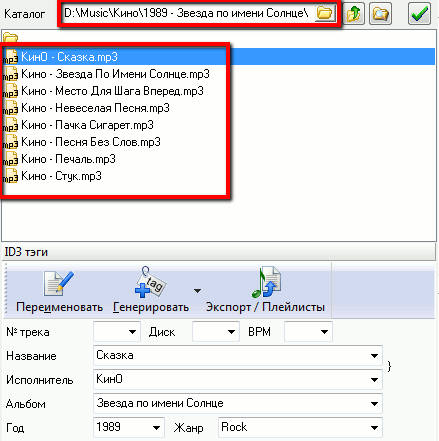
Task: Confirm with the green checkmark button
Action: click(419, 14)
